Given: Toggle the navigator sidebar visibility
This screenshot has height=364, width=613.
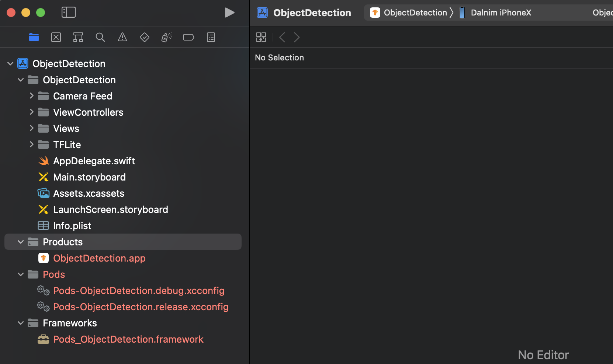Looking at the screenshot, I should pos(69,12).
